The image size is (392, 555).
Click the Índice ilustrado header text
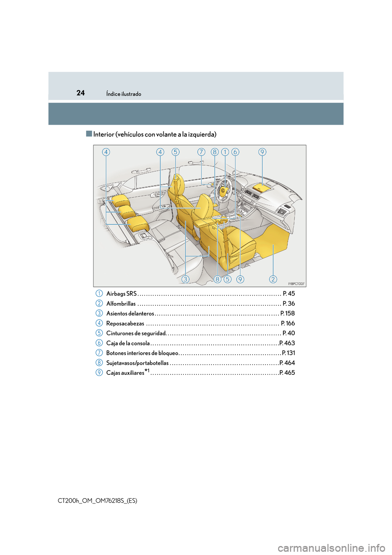point(124,94)
